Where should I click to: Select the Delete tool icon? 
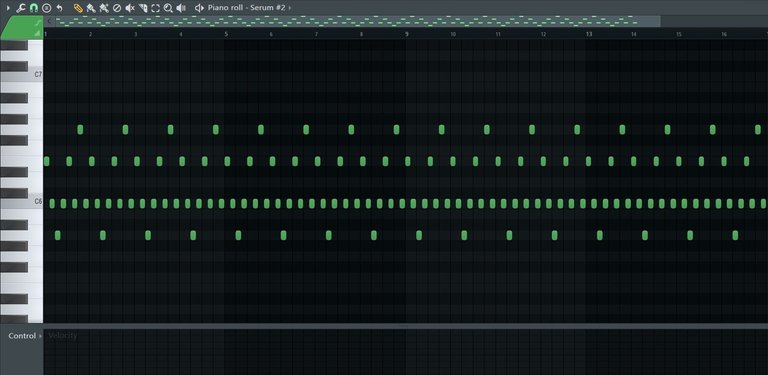point(117,8)
